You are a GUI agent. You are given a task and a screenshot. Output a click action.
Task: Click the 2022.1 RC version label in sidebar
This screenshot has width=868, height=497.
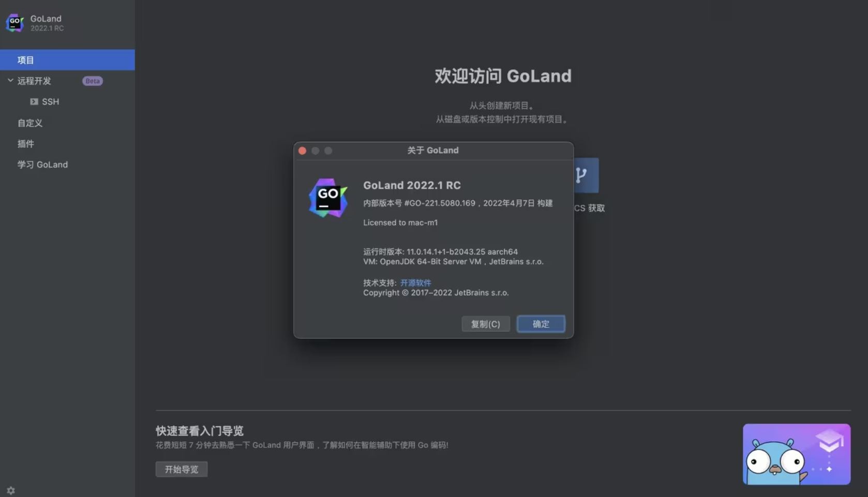[47, 28]
